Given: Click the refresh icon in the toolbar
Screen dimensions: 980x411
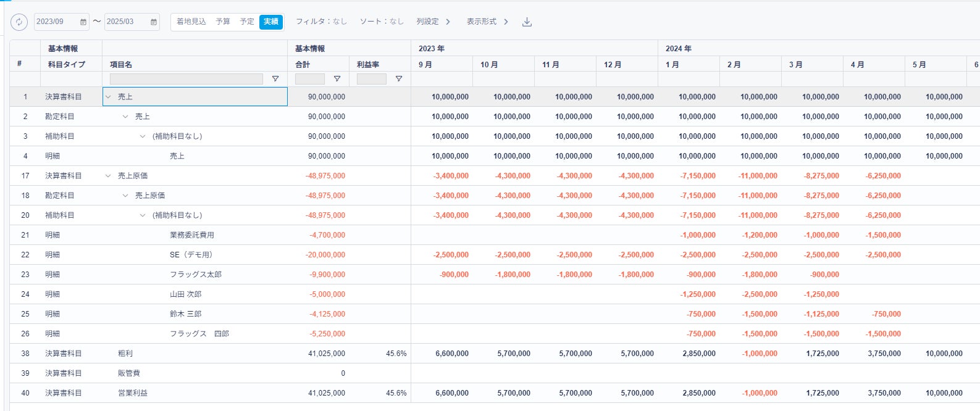Looking at the screenshot, I should 19,22.
